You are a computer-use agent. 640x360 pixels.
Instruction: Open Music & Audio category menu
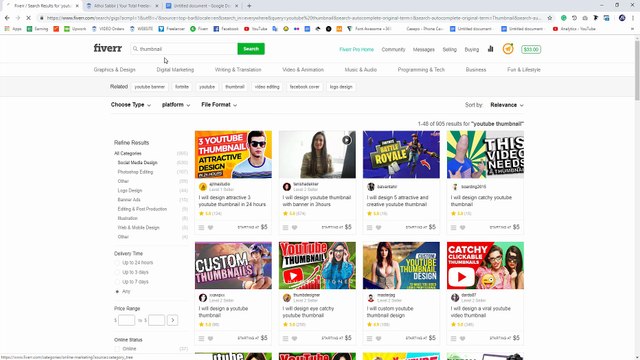[360, 70]
